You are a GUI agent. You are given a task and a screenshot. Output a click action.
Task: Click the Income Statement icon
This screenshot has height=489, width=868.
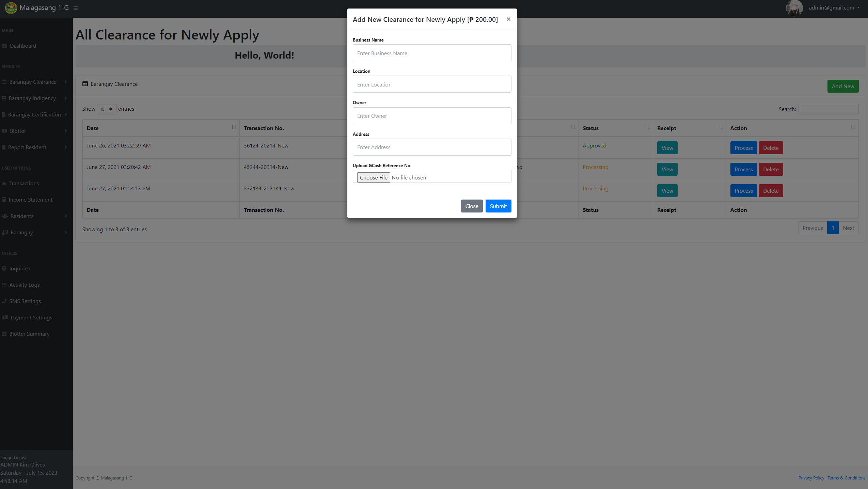(x=4, y=200)
